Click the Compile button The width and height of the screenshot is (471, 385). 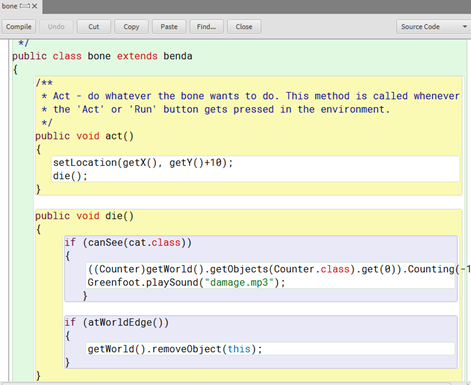pos(18,27)
